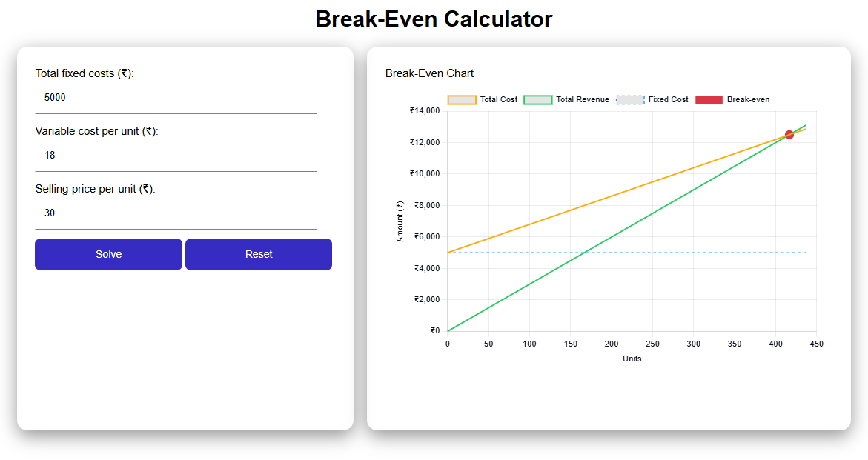Toggle the Total Revenue legend swatch
Viewport: 868px width, 460px height.
click(x=538, y=100)
